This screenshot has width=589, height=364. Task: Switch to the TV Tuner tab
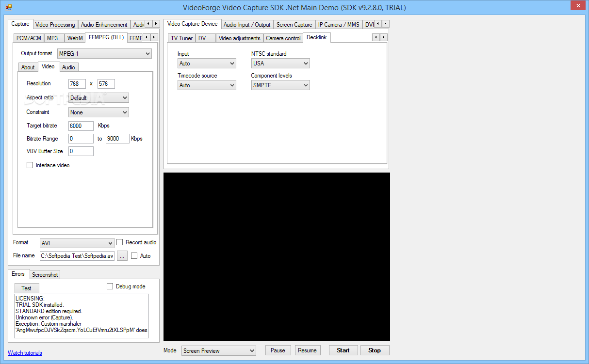click(x=181, y=38)
